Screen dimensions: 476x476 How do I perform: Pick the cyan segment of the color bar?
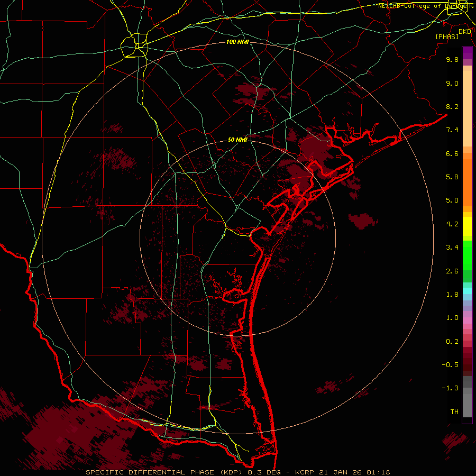pos(467,291)
